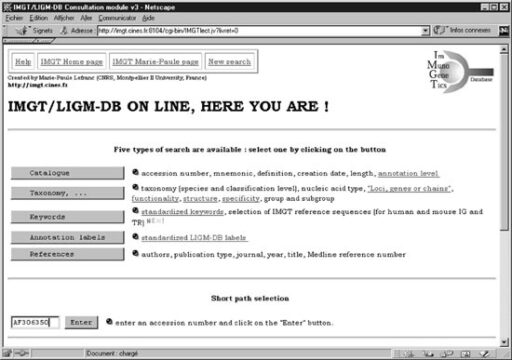The image size is (512, 360).
Task: Follow the structure link
Action: (200, 199)
